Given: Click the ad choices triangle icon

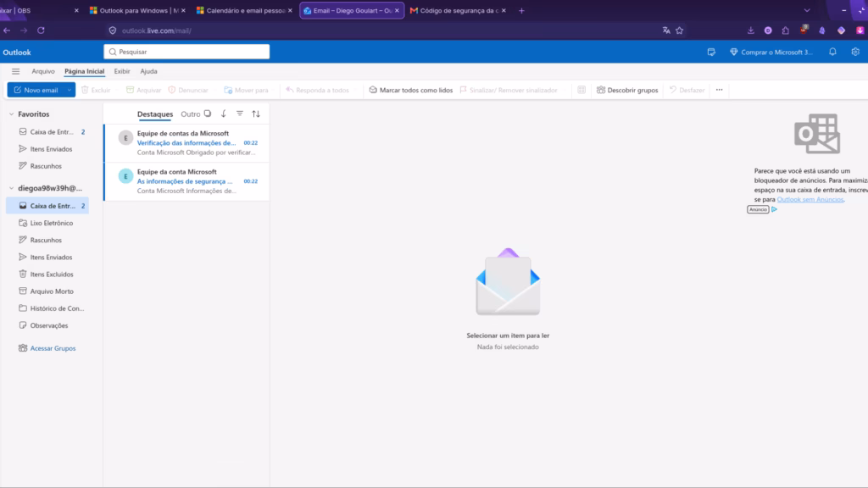Looking at the screenshot, I should (774, 210).
